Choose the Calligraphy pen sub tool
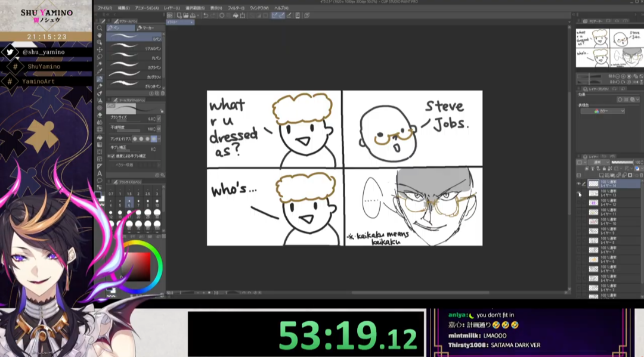 click(134, 76)
